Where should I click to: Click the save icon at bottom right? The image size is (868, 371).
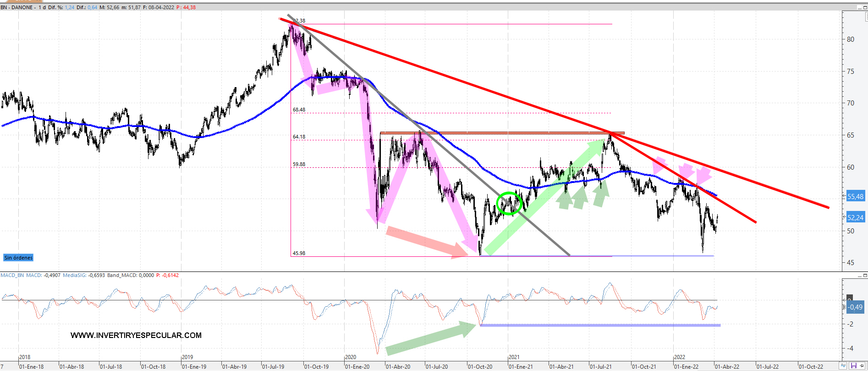853,366
